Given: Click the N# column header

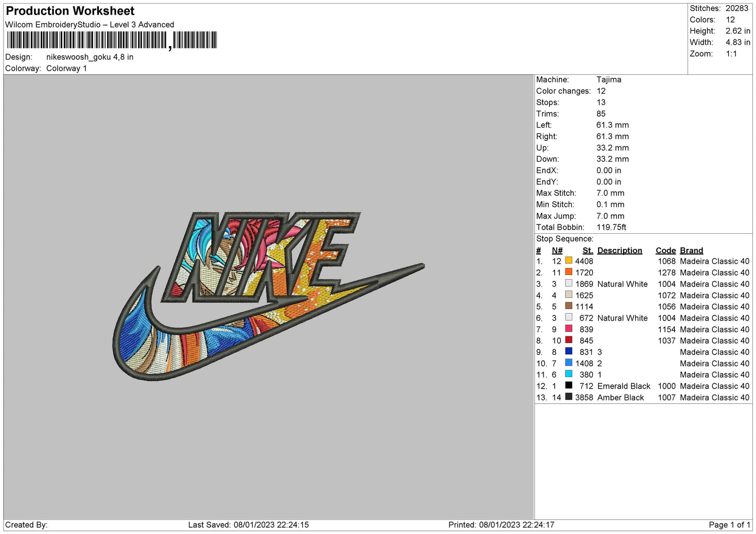Looking at the screenshot, I should coord(557,251).
